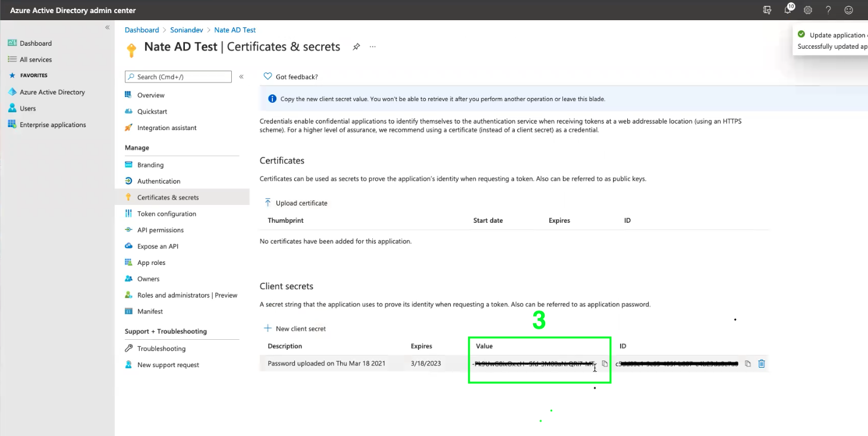Click the Certificates section heading
The height and width of the screenshot is (436, 868).
282,160
